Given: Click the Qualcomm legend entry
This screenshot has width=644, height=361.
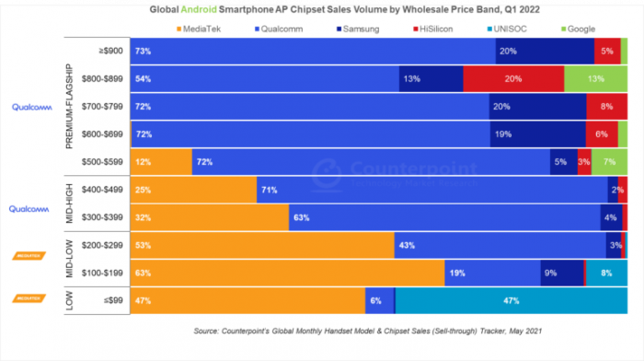Looking at the screenshot, I should coord(279,29).
